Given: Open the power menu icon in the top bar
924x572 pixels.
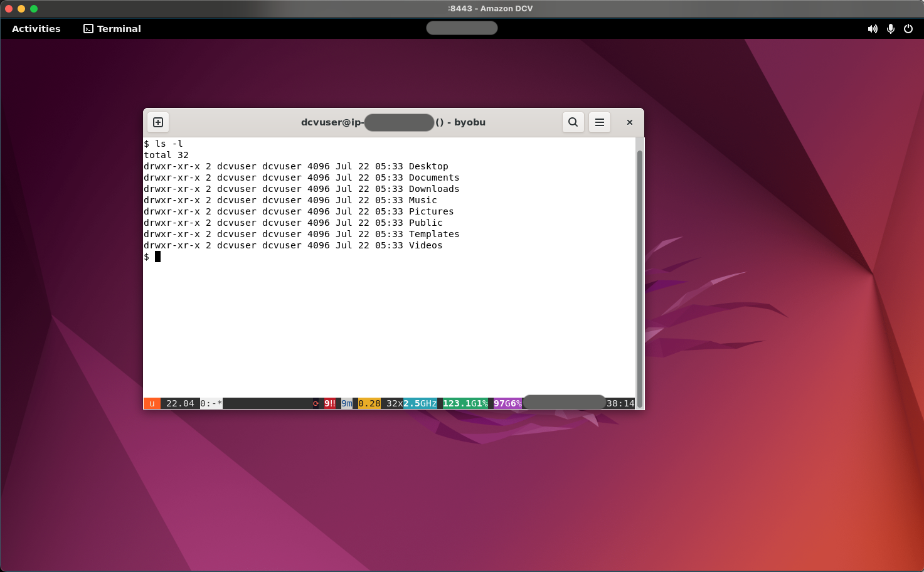Looking at the screenshot, I should click(908, 29).
